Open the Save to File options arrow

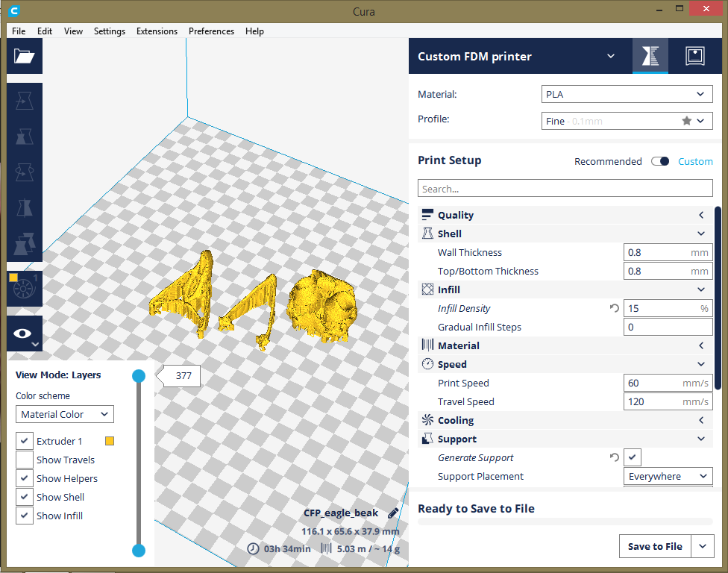703,546
